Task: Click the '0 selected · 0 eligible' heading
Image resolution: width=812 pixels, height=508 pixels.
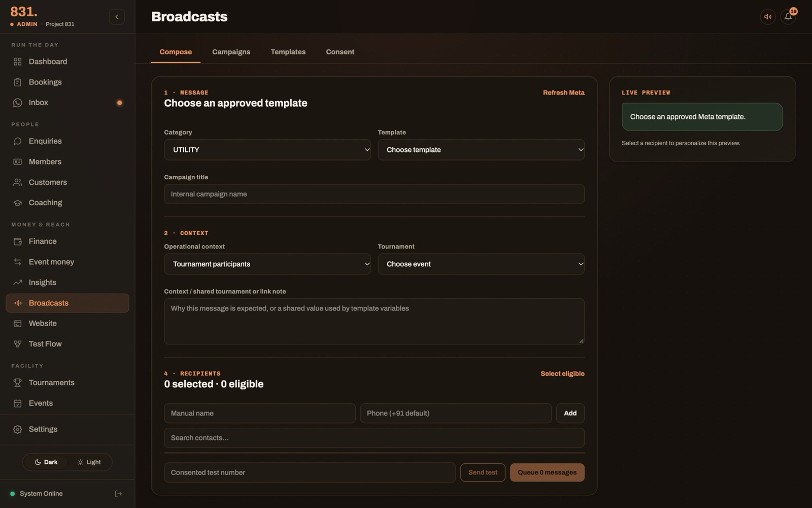Action: (214, 384)
